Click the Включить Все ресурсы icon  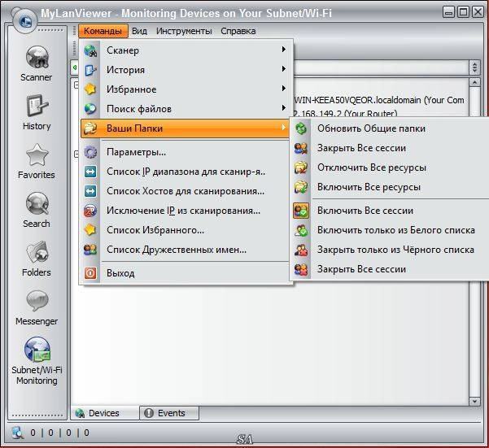[301, 187]
